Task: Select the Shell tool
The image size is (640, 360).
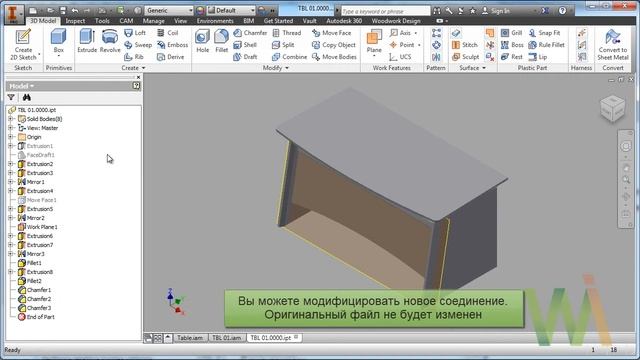Action: click(245, 45)
